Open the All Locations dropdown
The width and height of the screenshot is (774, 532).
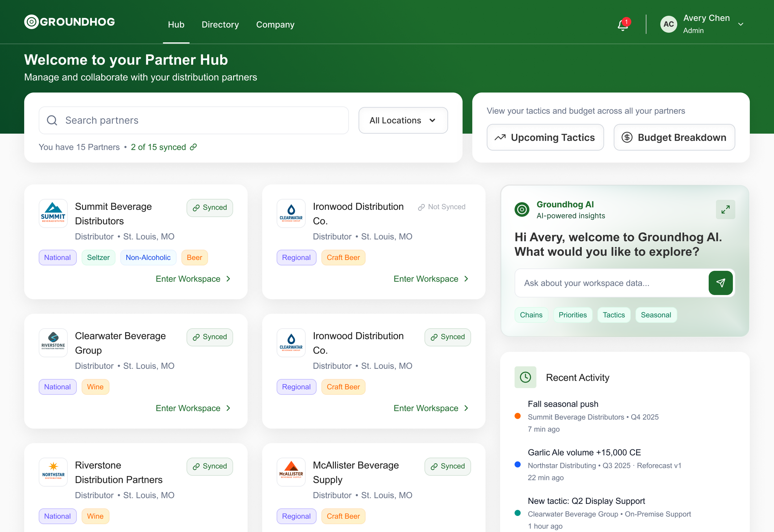pyautogui.click(x=403, y=120)
